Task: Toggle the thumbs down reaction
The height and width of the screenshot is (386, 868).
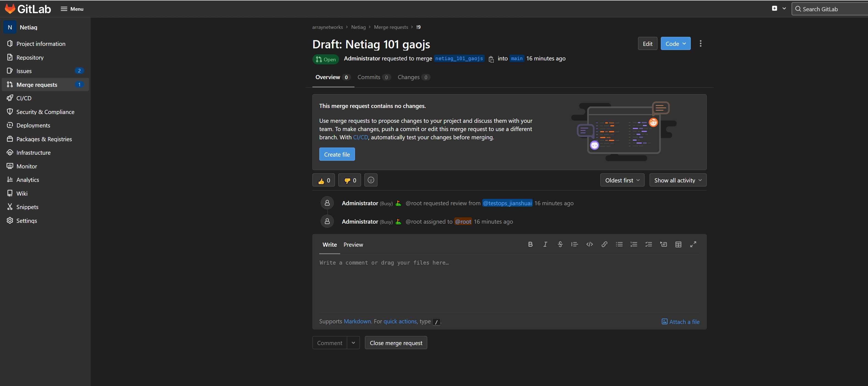Action: coord(350,180)
